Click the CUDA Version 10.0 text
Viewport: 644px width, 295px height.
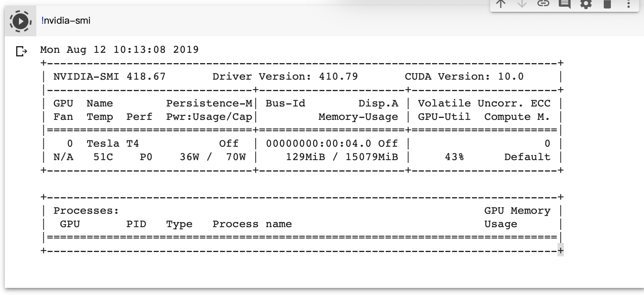pos(464,76)
